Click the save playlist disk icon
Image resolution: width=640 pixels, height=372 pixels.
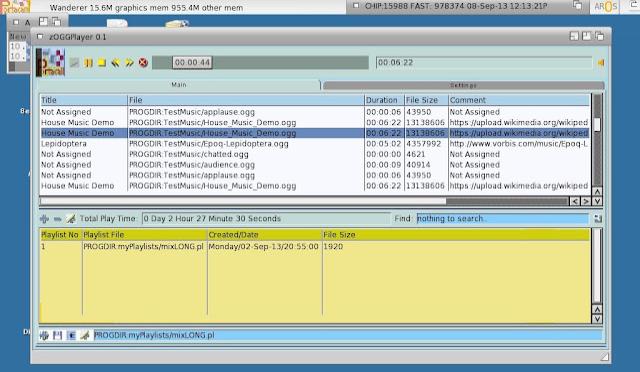click(58, 335)
